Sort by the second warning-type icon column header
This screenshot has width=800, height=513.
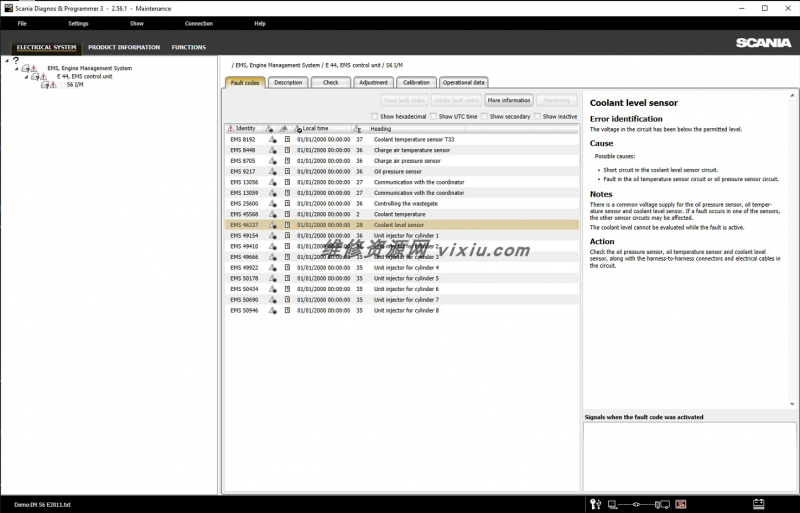284,129
